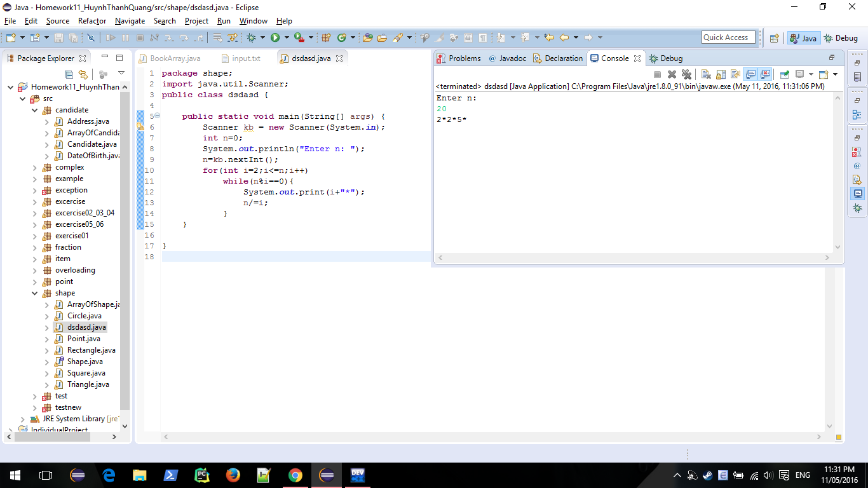Click the New Java Package icon

coord(326,38)
